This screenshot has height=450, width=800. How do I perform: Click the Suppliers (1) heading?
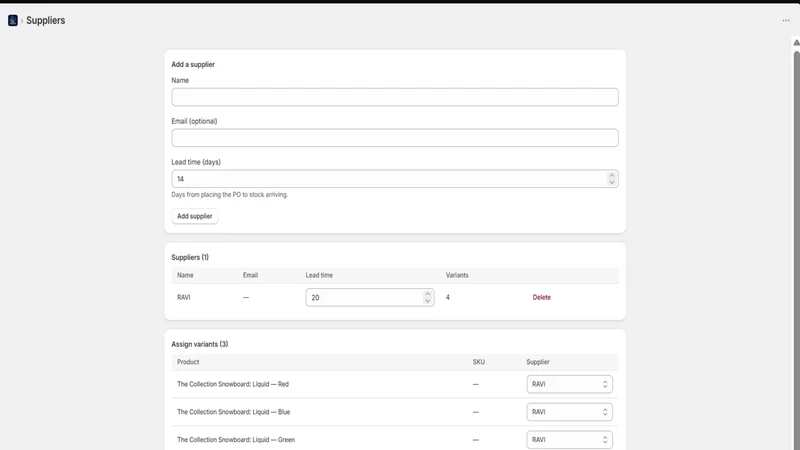tap(190, 257)
